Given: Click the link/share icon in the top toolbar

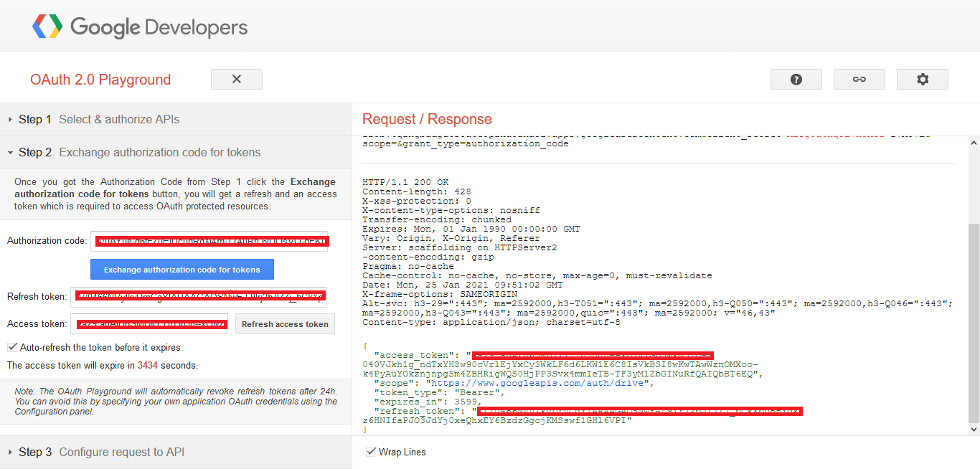Looking at the screenshot, I should click(x=859, y=79).
